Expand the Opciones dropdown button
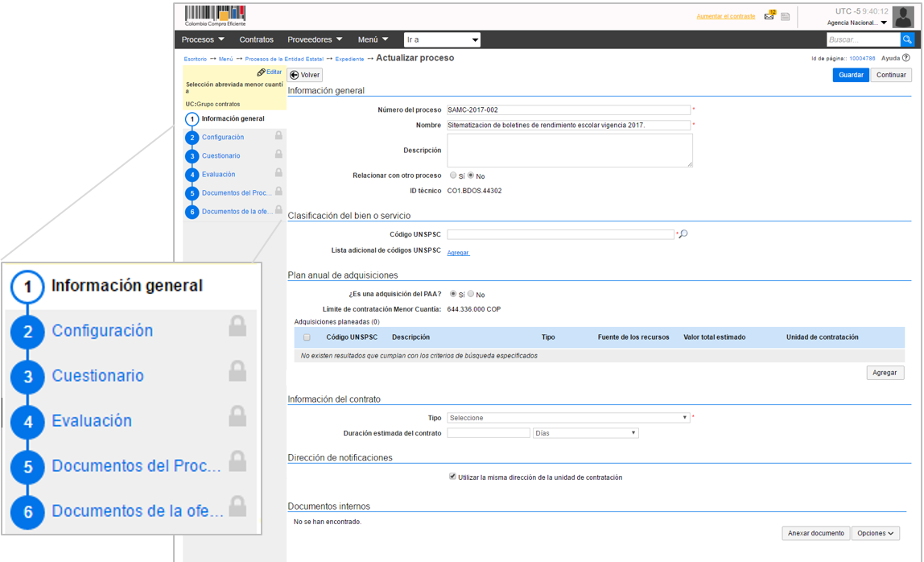The image size is (924, 562). click(x=875, y=533)
